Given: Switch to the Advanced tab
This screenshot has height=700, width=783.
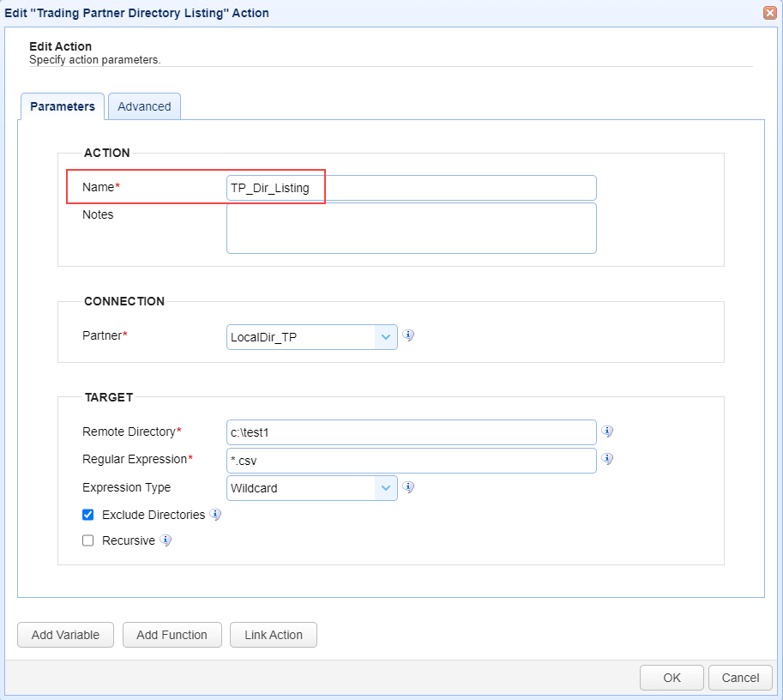Looking at the screenshot, I should [x=144, y=106].
